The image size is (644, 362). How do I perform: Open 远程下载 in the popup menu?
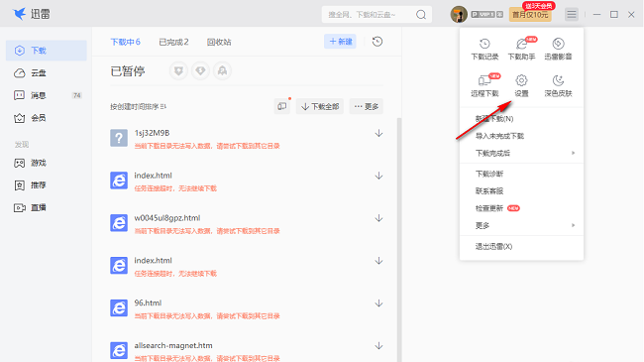[x=484, y=85]
